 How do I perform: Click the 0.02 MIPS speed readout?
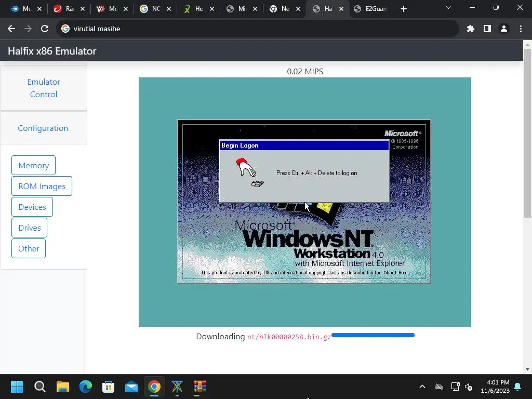[304, 72]
